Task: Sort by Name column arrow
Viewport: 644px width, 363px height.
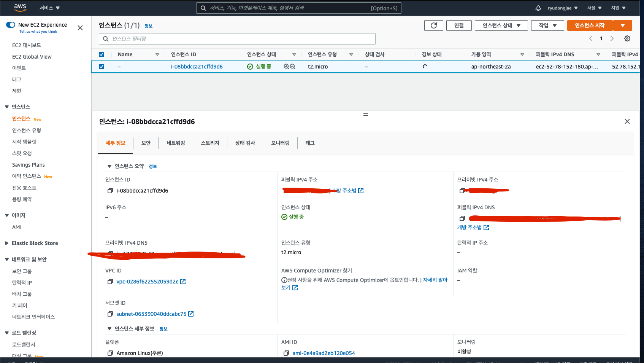Action: 157,54
